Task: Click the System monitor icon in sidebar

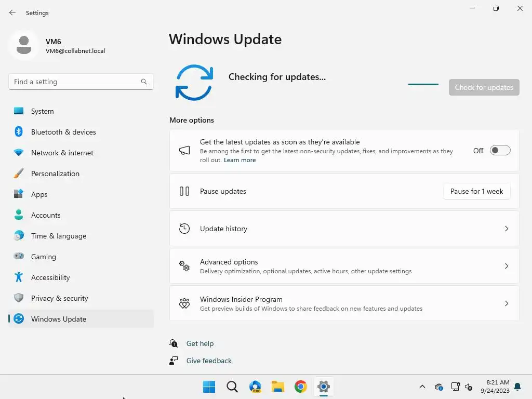Action: coord(19,111)
